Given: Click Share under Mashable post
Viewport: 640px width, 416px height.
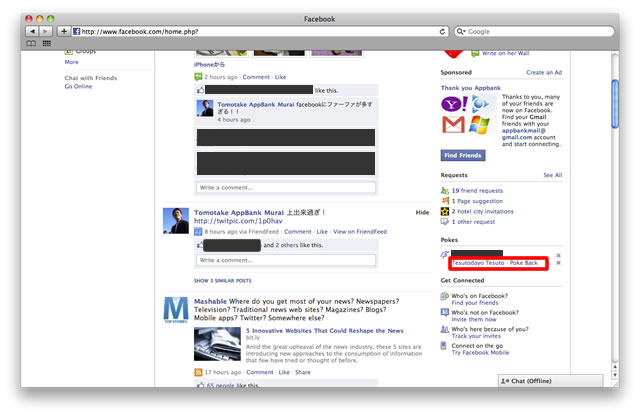Looking at the screenshot, I should (x=302, y=372).
